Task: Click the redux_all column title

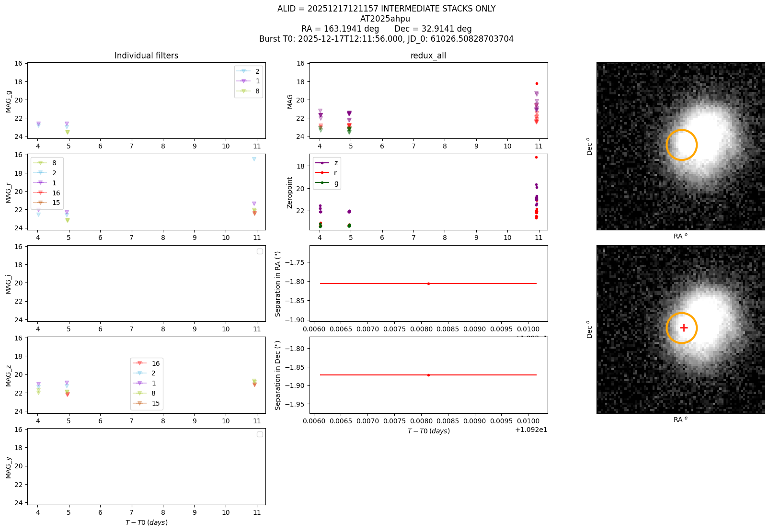Action: click(428, 56)
